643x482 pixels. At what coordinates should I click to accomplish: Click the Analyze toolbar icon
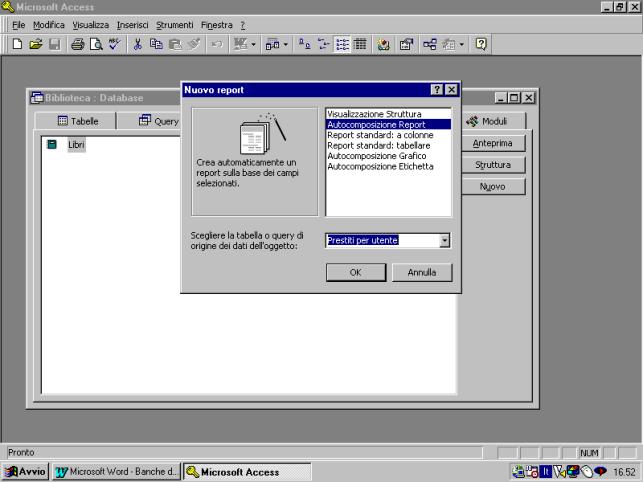point(272,44)
